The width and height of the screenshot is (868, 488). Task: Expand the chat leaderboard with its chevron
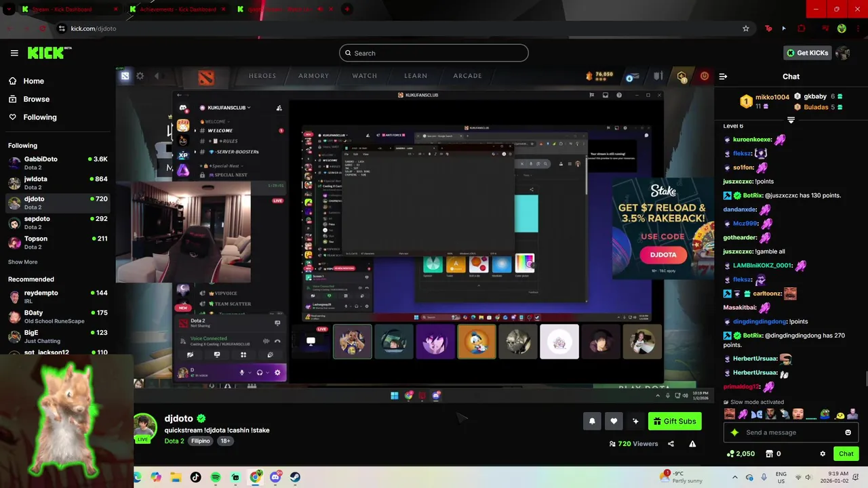791,120
